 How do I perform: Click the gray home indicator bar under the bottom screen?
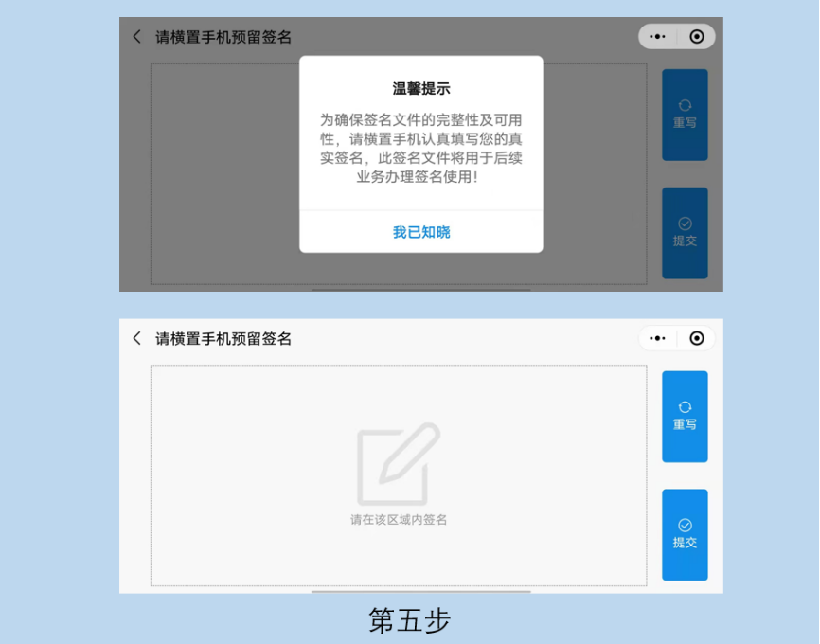click(x=421, y=591)
